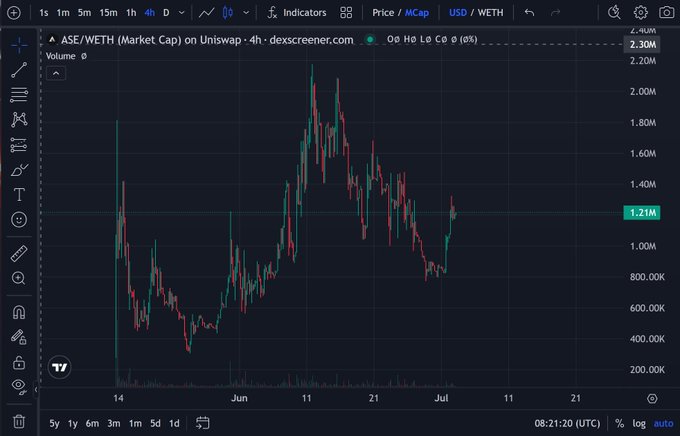Select the text annotation tool
The image size is (680, 436).
tap(19, 194)
